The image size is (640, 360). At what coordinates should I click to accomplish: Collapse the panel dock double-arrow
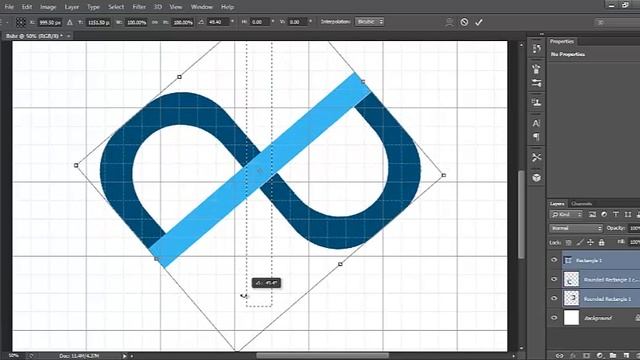542,34
